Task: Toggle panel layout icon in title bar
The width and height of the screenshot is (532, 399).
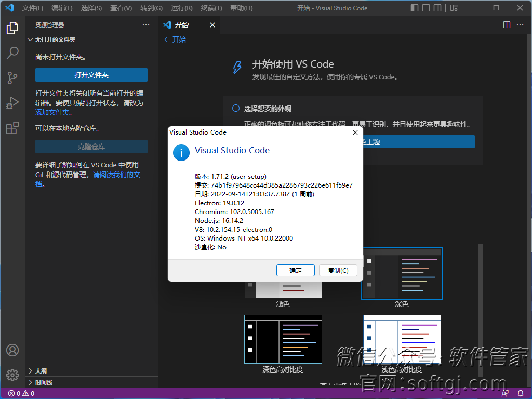Action: click(x=426, y=8)
